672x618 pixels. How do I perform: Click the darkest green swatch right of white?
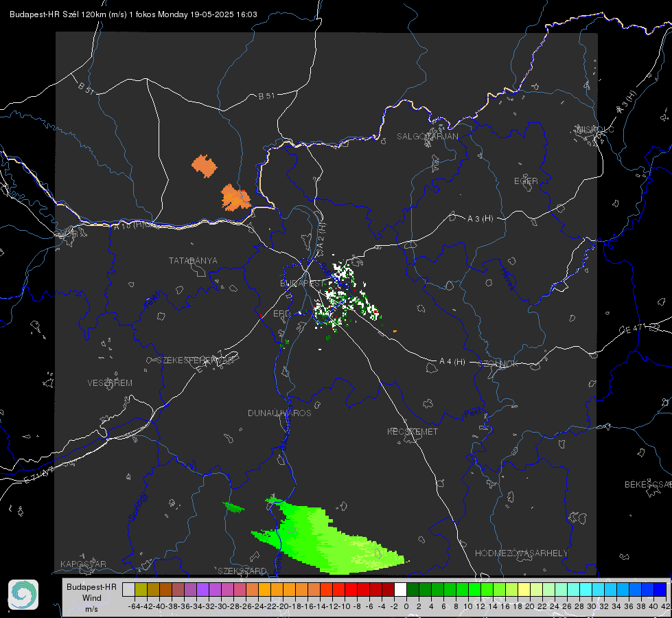point(413,589)
